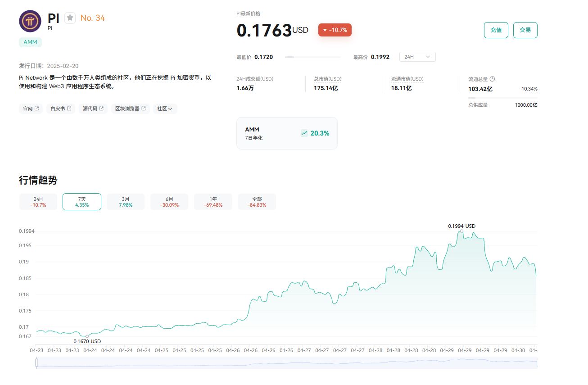Select the 24H trend tab

click(38, 202)
